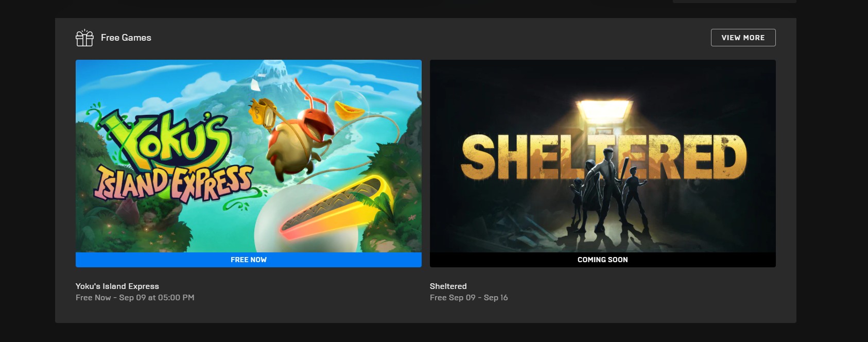The width and height of the screenshot is (868, 342).
Task: Click the golden SHELTERED logo text
Action: point(603,157)
